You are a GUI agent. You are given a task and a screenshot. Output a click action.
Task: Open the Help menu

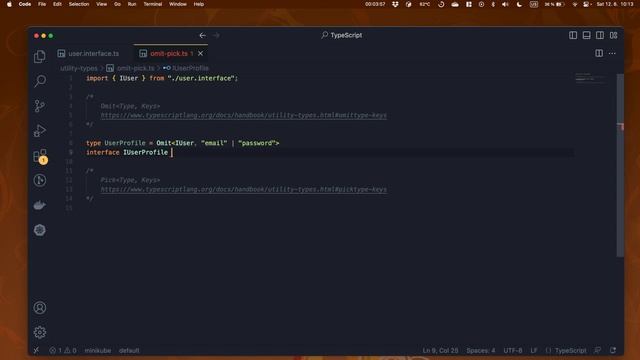(199, 4)
